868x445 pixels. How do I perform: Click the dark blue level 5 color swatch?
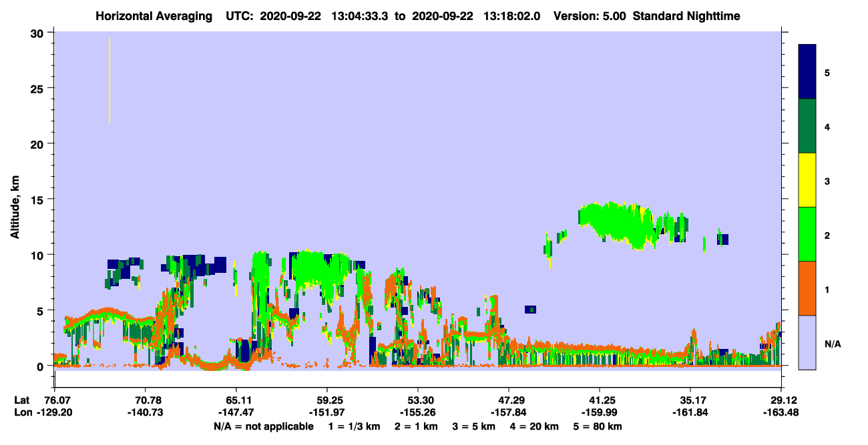pyautogui.click(x=807, y=72)
